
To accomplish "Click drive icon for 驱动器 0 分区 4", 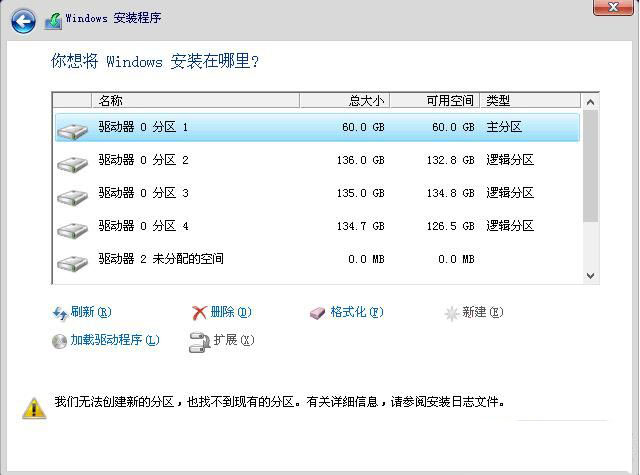I will coord(73,230).
